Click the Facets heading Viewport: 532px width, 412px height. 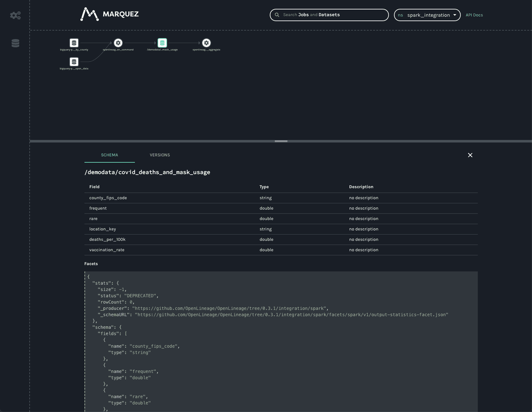pos(91,264)
